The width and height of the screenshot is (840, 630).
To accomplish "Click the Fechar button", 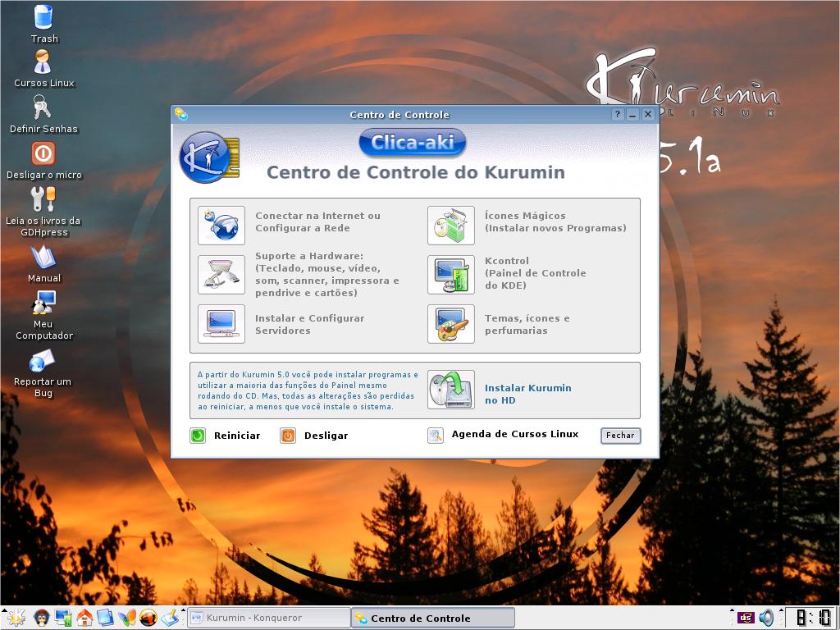I will (x=620, y=436).
